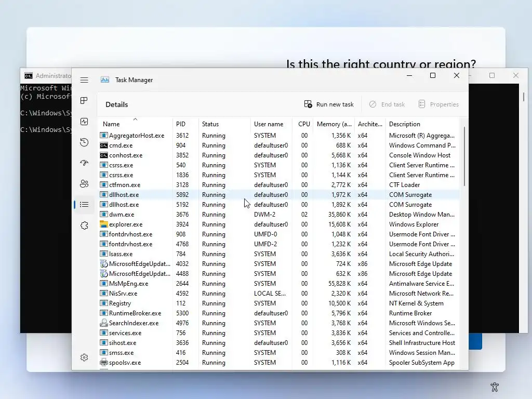Viewport: 532px width, 399px height.
Task: Click the Command Prompt window scrollbar
Action: (x=524, y=97)
